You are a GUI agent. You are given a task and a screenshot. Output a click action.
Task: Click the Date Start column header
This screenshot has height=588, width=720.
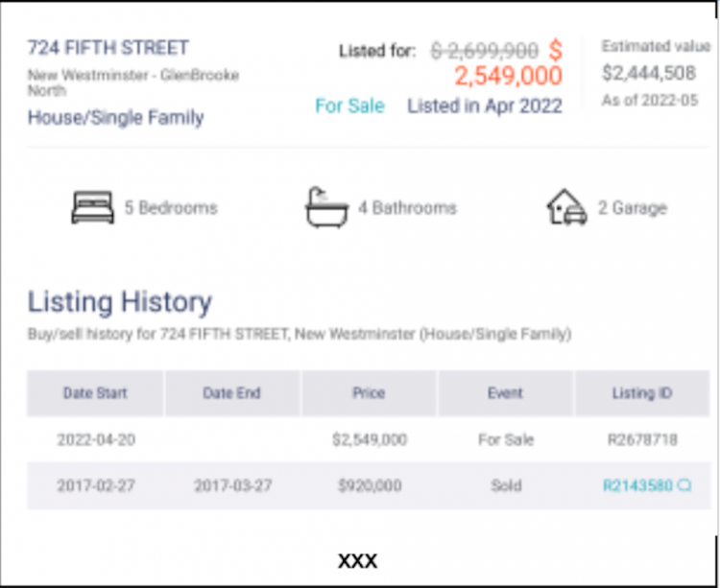click(x=95, y=393)
